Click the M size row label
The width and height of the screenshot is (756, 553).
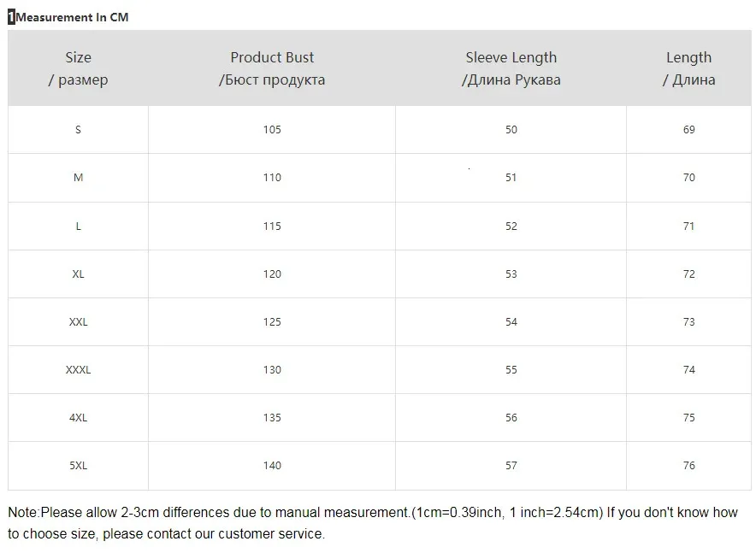coord(78,178)
